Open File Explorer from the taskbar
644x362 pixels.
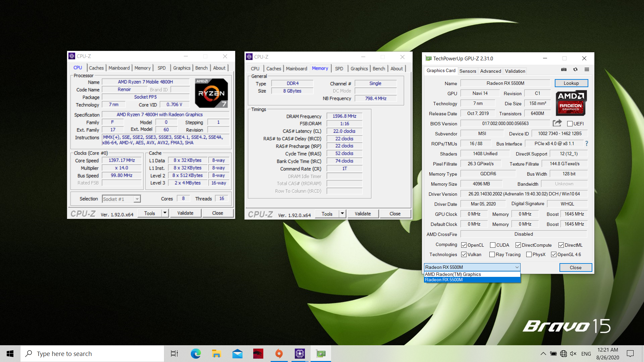216,354
